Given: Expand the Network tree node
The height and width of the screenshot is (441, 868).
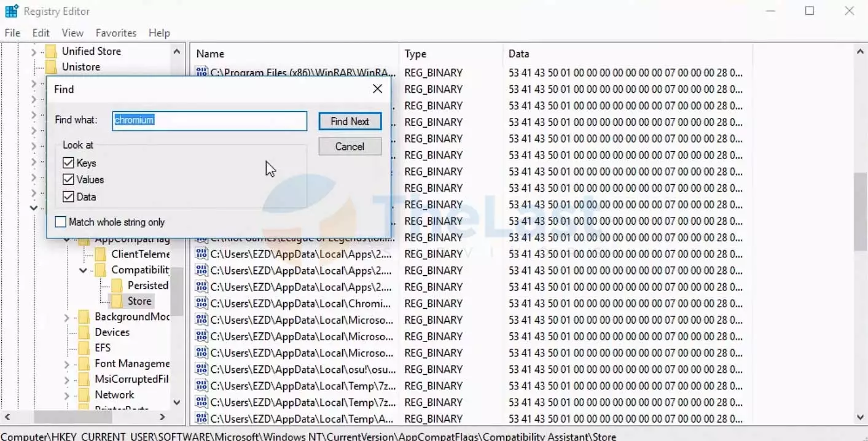Looking at the screenshot, I should pos(67,396).
